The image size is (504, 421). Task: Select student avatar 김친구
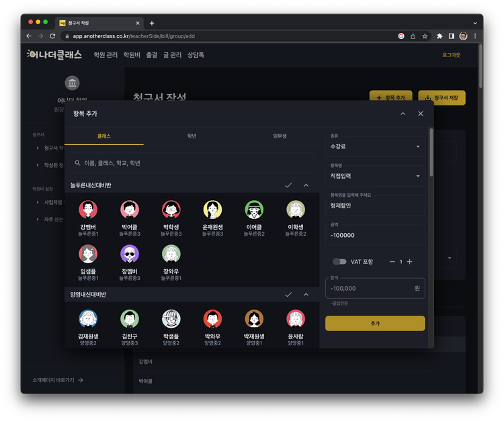pyautogui.click(x=130, y=318)
